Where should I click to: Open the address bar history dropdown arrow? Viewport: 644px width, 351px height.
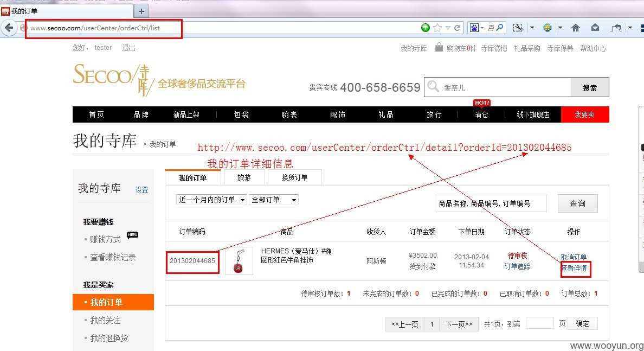pos(448,28)
